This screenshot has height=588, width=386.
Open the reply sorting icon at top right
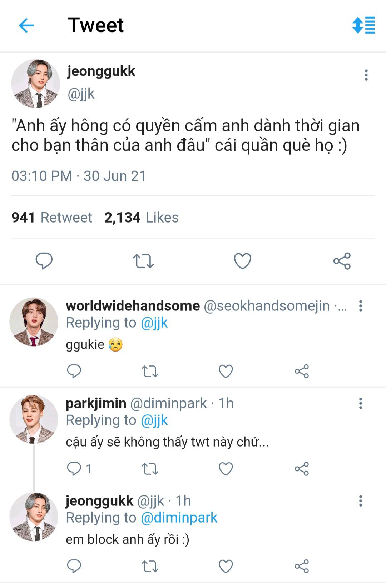363,25
